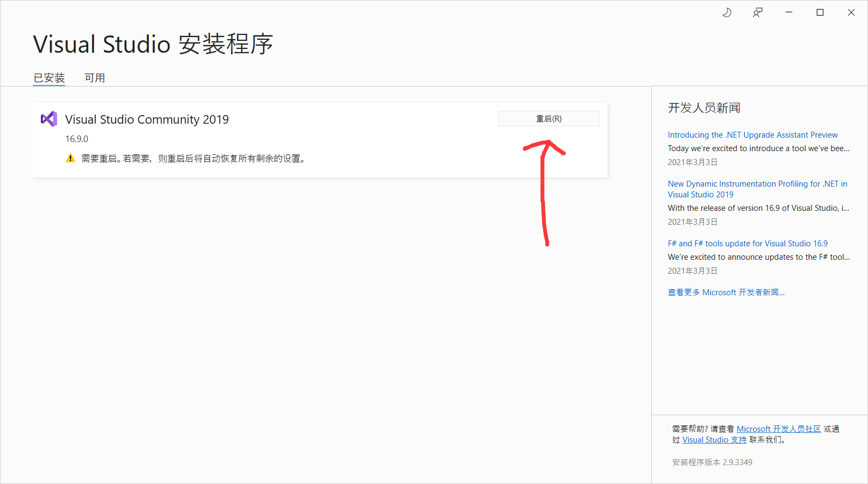Click the Visual Studio Community 2019 logo
This screenshot has height=484, width=868.
click(49, 119)
